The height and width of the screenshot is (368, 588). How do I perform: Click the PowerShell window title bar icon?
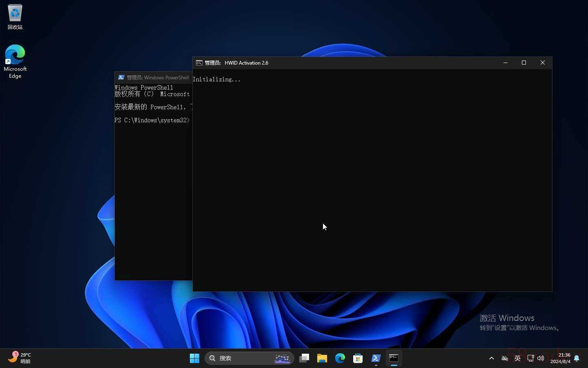tap(121, 77)
